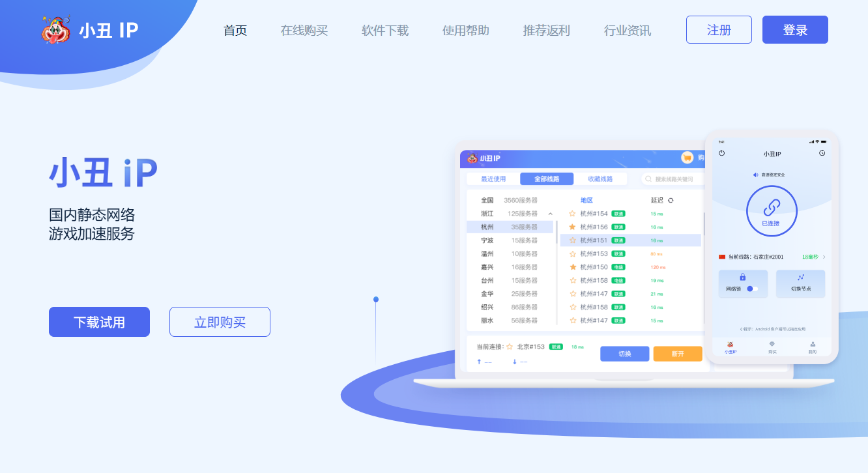Open the 购买 bottom tab on the phone
868x473 pixels.
coord(772,347)
